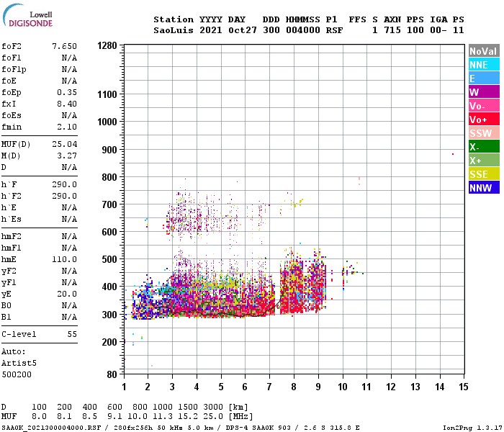Click the SAA0K_2021300004000.RSF filename
The height and width of the screenshot is (432, 504).
tap(51, 428)
